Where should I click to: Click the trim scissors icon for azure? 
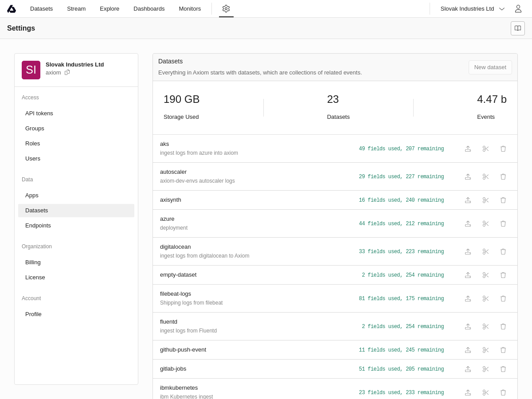coord(485,224)
